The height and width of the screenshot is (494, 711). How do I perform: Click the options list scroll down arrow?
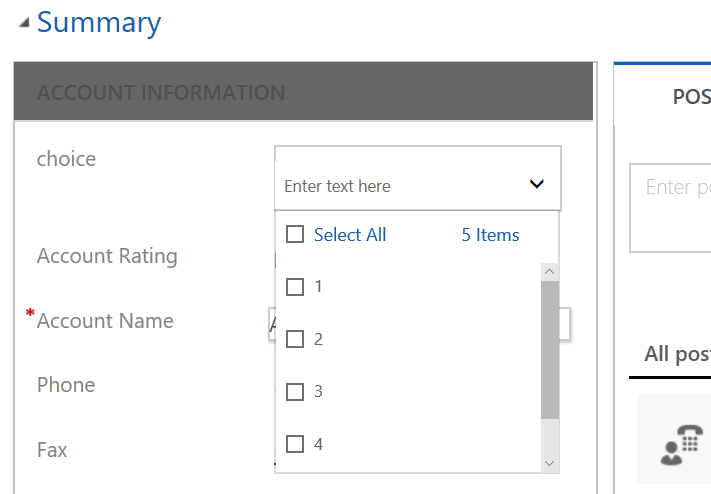pyautogui.click(x=549, y=463)
